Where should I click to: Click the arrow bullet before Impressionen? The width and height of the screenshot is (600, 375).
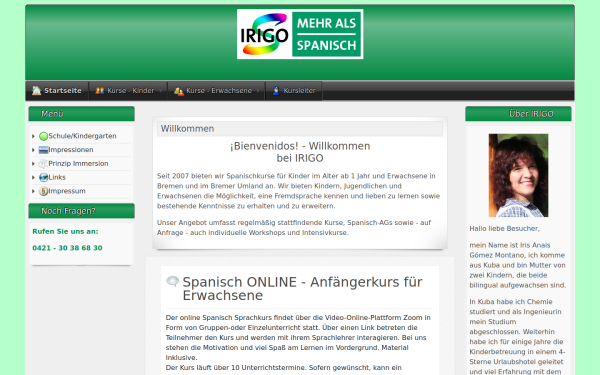coord(34,150)
